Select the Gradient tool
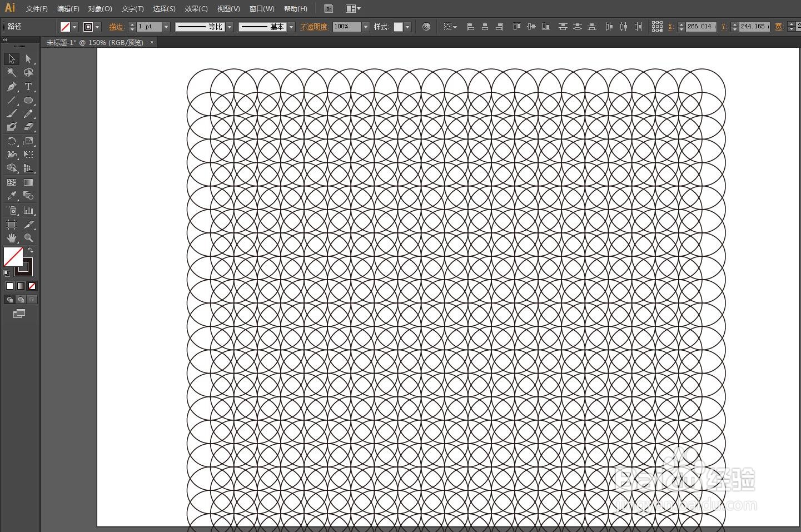 (28, 182)
